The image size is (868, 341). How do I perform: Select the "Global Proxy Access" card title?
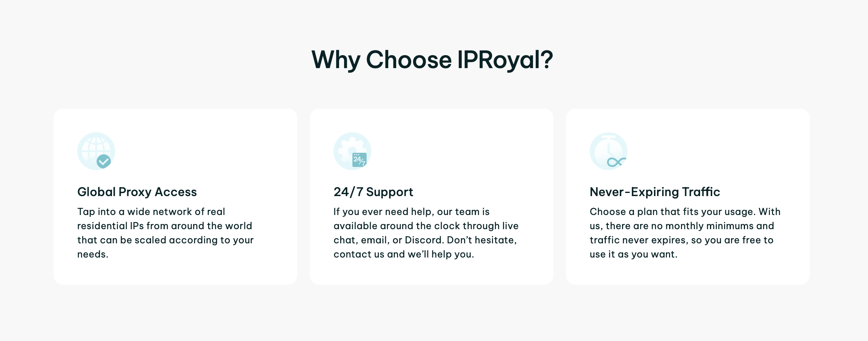(137, 192)
